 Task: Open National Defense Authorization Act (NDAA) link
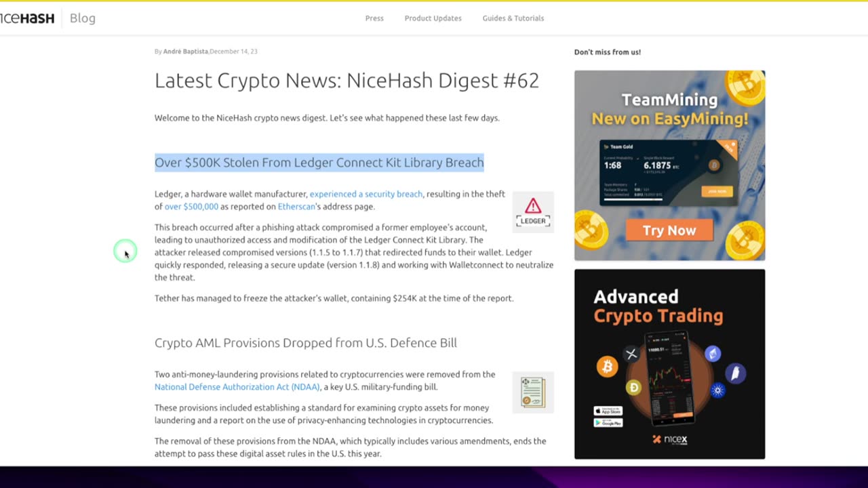pyautogui.click(x=237, y=387)
